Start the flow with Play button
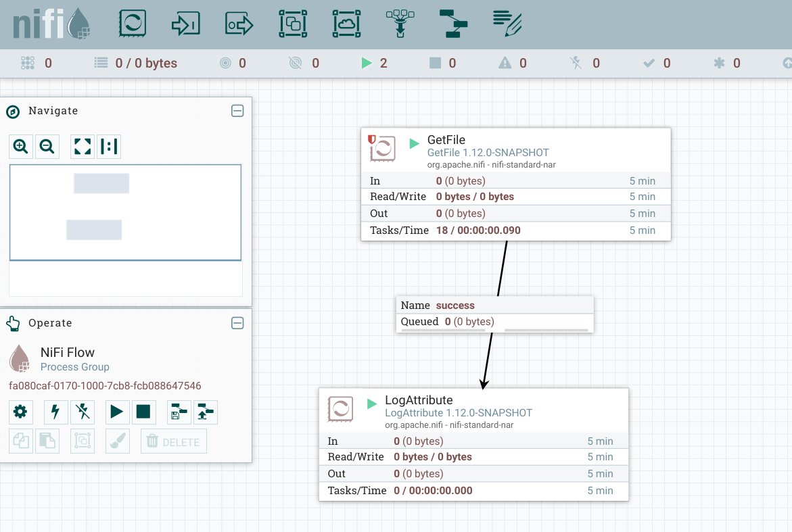 pos(117,412)
